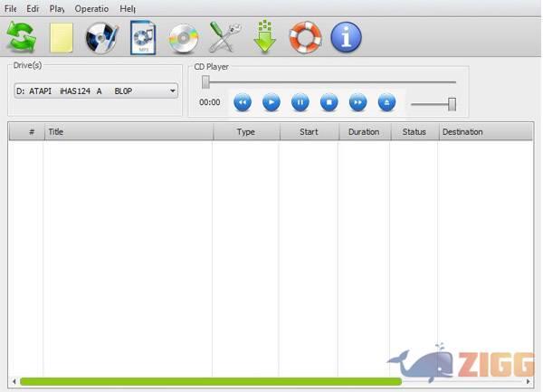Open help via the lifebuoy icon

click(x=305, y=37)
